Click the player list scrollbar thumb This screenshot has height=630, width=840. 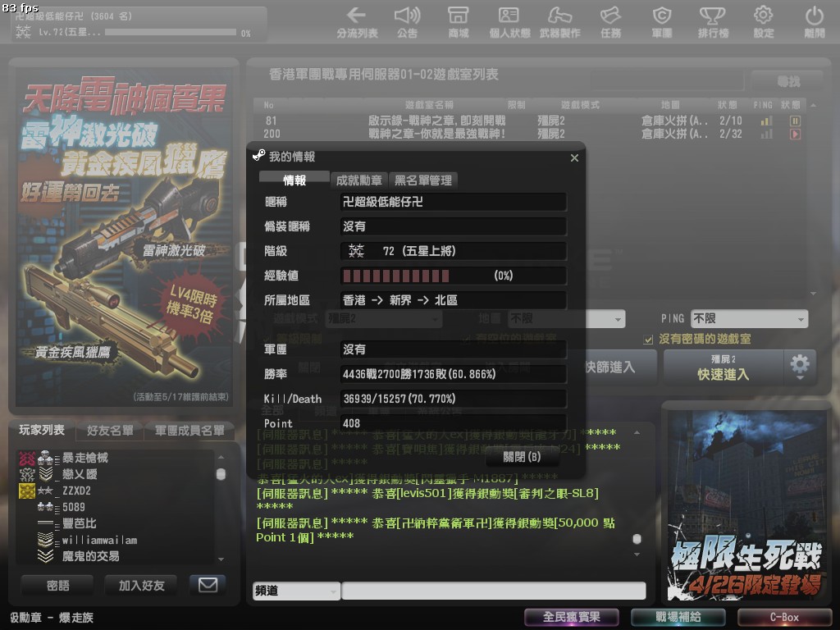[x=221, y=474]
